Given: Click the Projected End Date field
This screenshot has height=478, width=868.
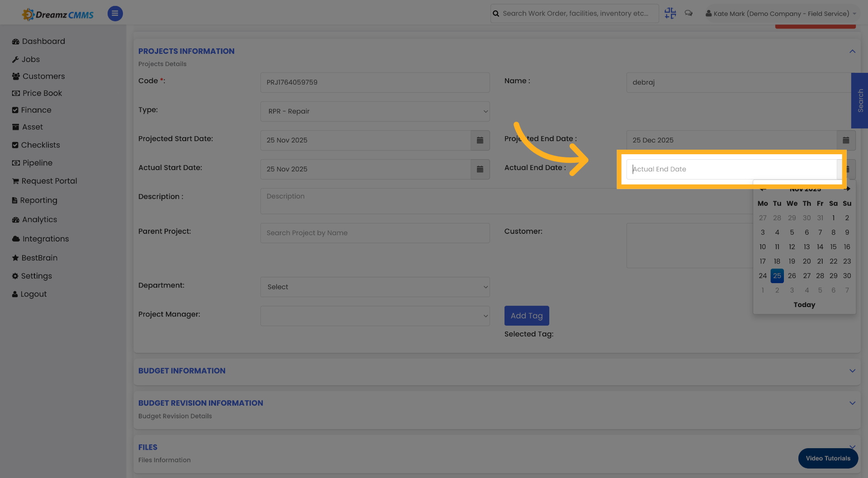Looking at the screenshot, I should click(731, 140).
